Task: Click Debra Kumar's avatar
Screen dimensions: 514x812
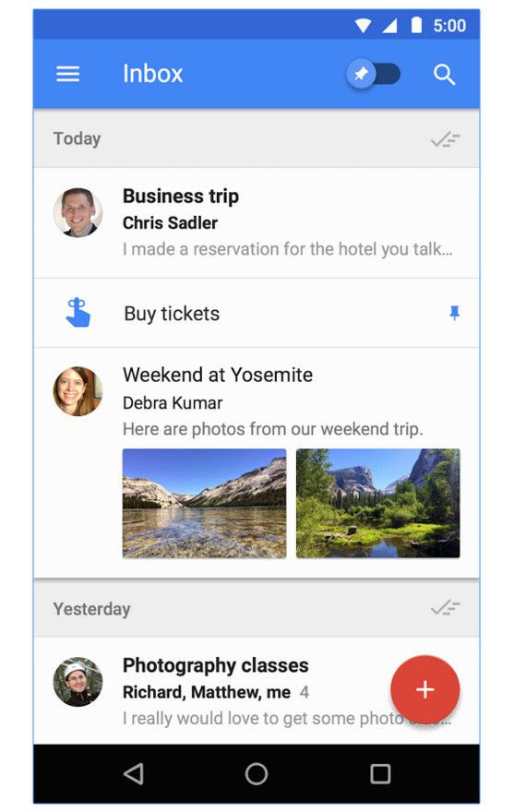Action: point(78,391)
